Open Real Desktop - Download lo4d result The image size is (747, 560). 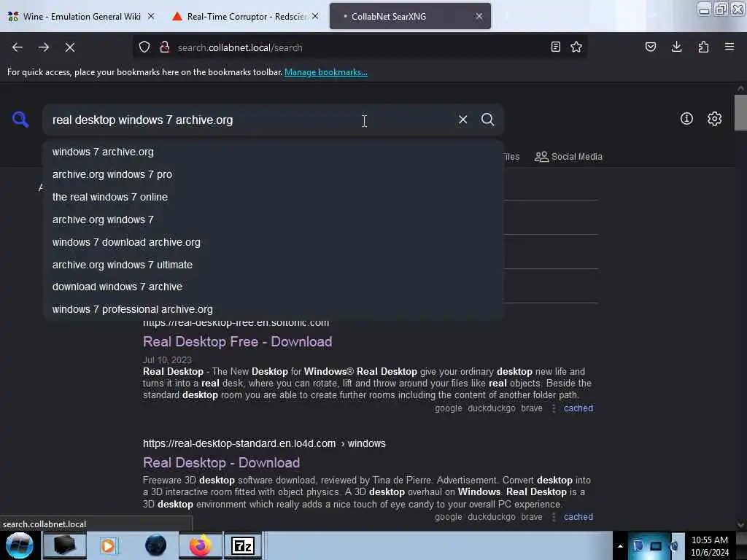tap(221, 462)
